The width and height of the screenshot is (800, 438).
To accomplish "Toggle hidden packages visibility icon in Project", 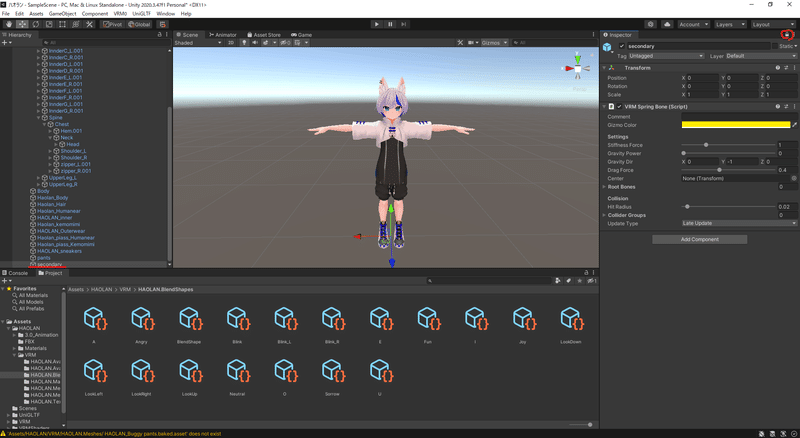I will pyautogui.click(x=591, y=280).
